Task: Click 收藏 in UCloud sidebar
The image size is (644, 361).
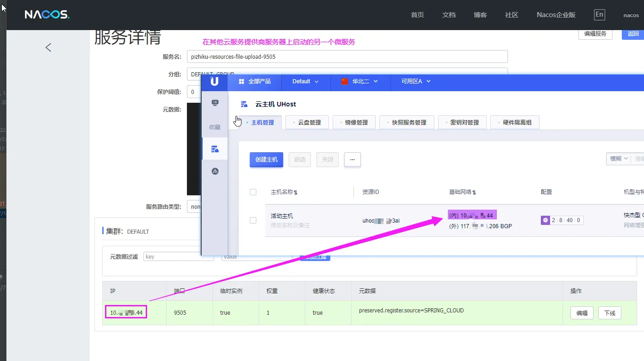Action: [215, 127]
